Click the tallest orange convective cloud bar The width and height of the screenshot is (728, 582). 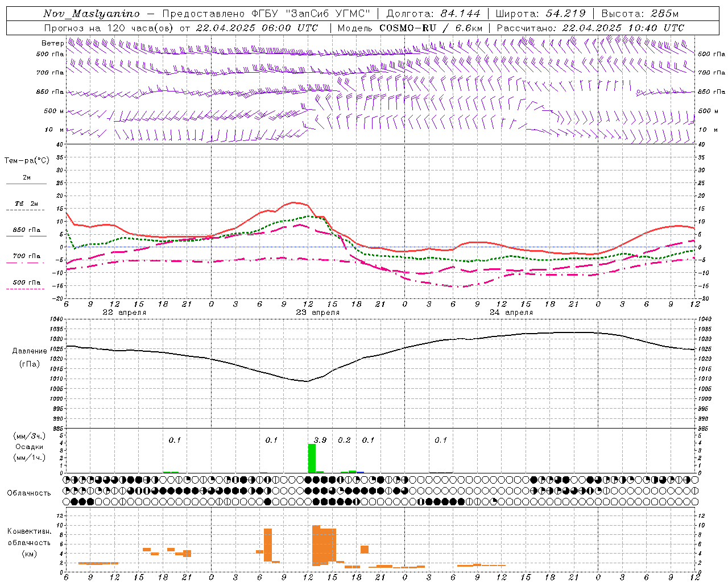click(316, 545)
